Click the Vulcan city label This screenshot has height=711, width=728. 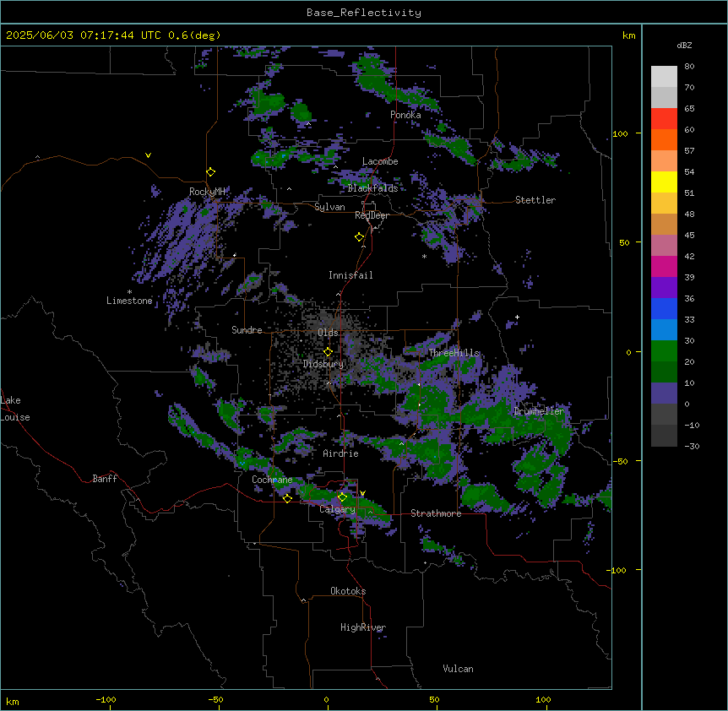pos(458,669)
